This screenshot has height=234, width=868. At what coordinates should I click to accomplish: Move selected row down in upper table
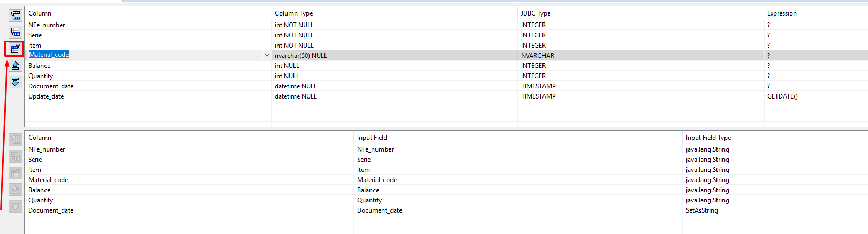tap(15, 82)
